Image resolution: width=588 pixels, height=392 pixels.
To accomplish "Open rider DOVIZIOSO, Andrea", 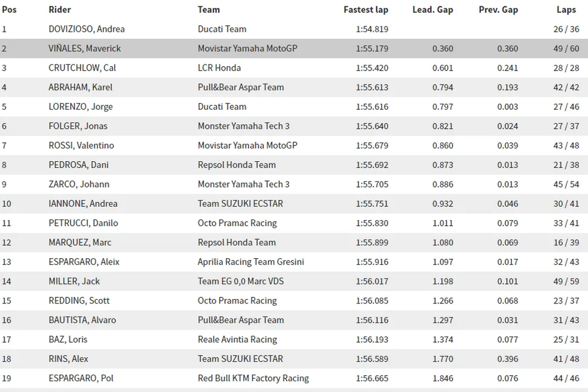I will 87,29.
